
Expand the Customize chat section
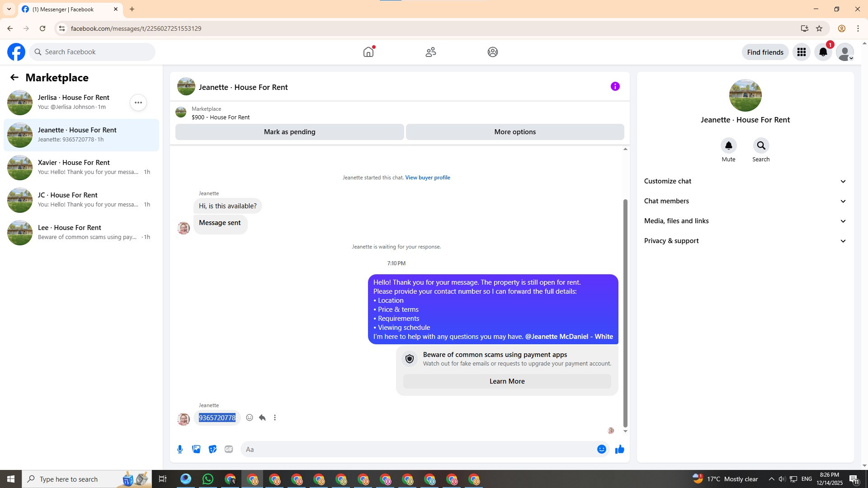pyautogui.click(x=745, y=181)
